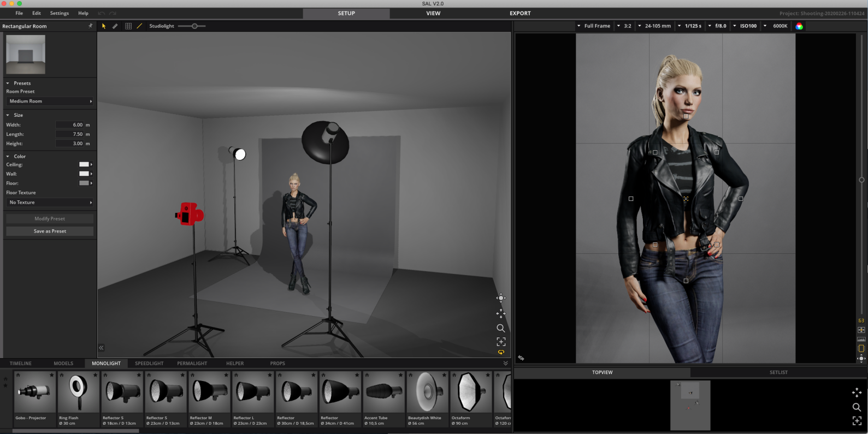Toggle the focus points grid icon
The width and height of the screenshot is (868, 434).
tap(861, 330)
